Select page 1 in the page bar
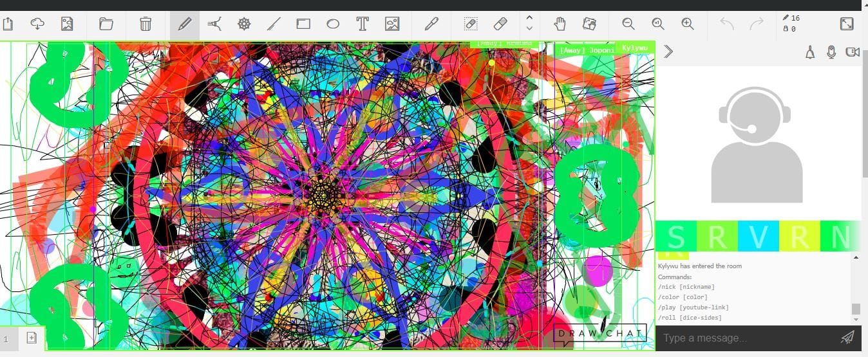 [x=5, y=338]
